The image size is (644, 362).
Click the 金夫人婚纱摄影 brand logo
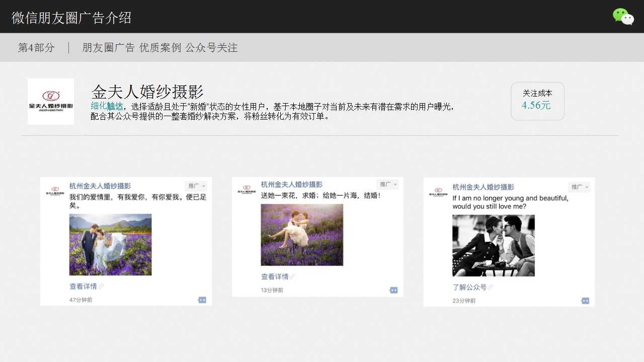click(51, 102)
